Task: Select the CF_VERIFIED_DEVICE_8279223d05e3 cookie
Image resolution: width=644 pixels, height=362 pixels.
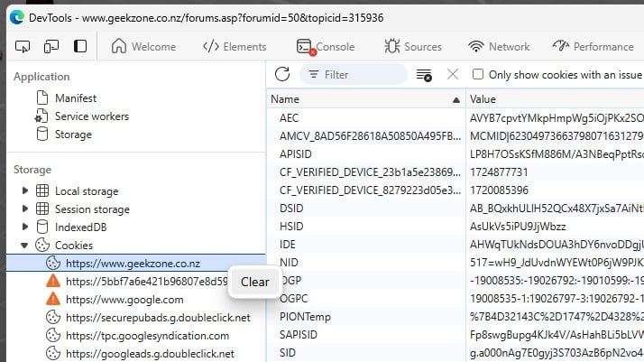Action: pos(455,190)
